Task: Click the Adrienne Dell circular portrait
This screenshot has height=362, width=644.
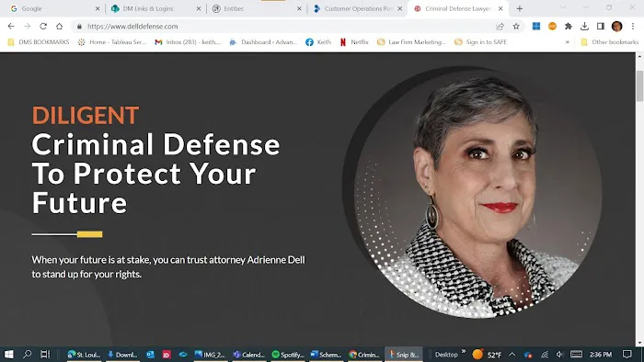Action: [x=477, y=195]
